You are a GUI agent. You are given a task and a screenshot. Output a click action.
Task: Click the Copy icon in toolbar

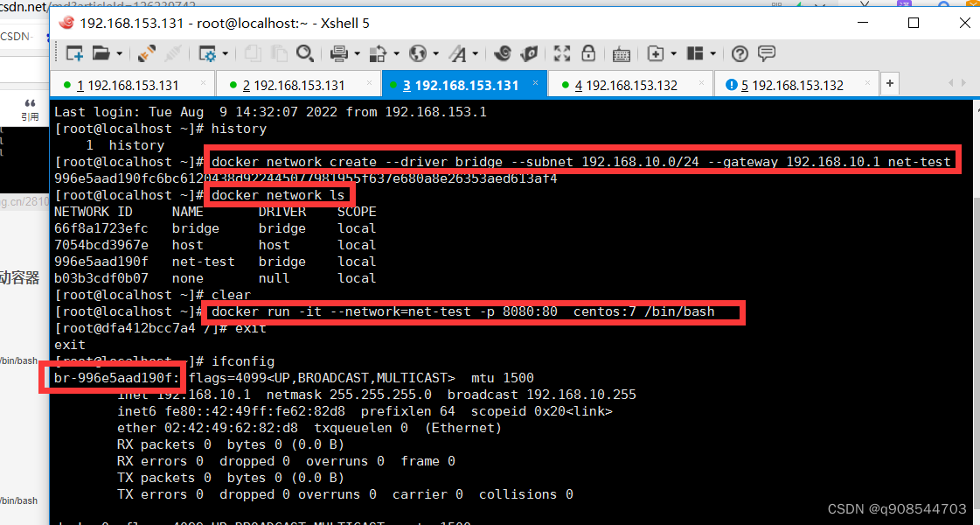(x=254, y=54)
